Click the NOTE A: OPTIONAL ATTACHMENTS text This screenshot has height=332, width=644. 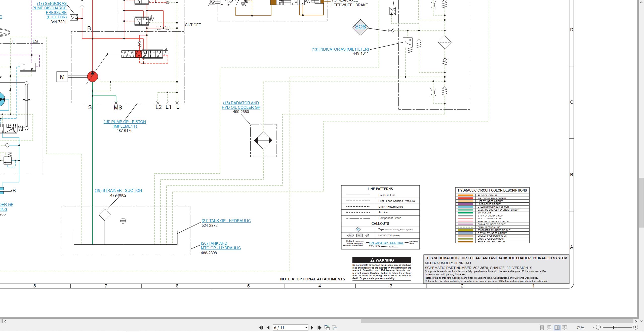pos(312,279)
